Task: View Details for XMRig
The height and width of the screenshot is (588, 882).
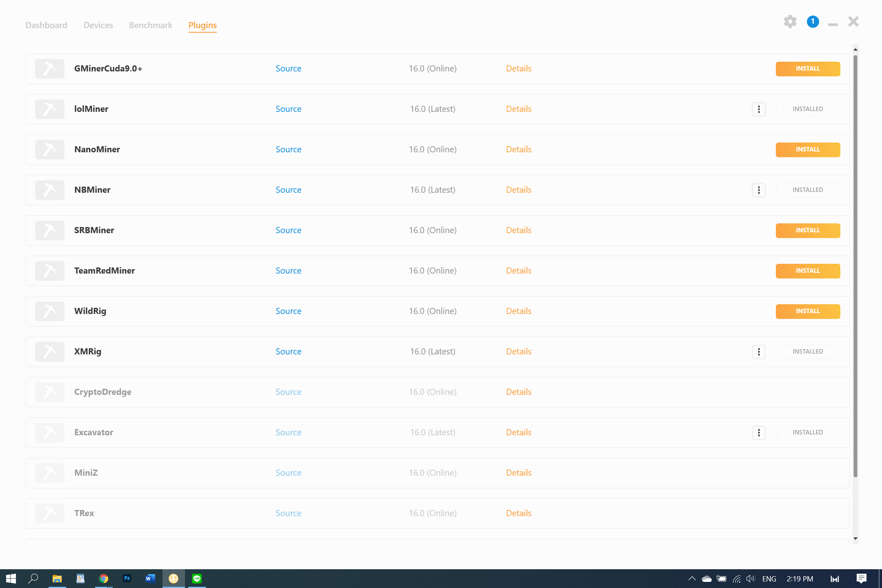Action: pyautogui.click(x=519, y=352)
